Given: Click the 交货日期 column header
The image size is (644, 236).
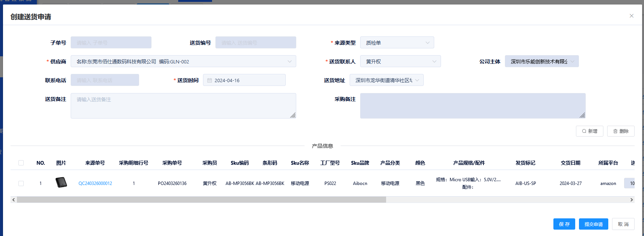Looking at the screenshot, I should (571, 163).
